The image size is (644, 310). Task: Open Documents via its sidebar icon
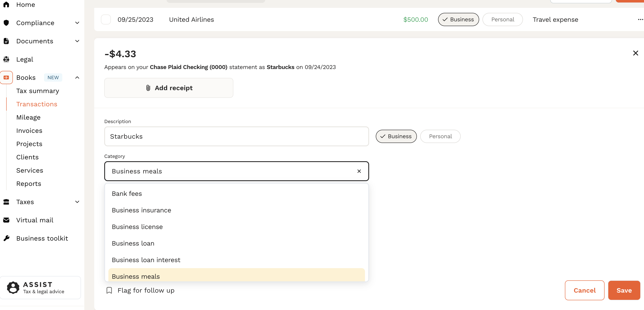point(6,41)
